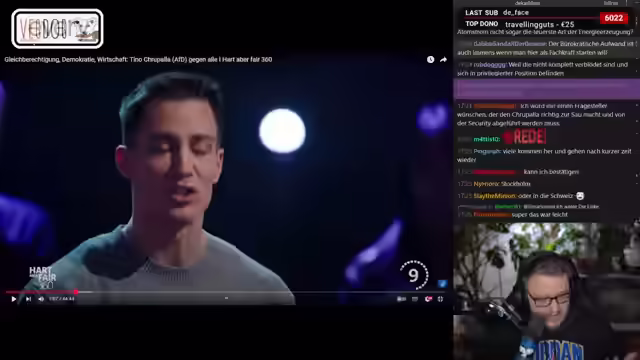The width and height of the screenshot is (640, 360).
Task: Click the 'travellingguts - €25' top dono text
Action: tap(540, 24)
